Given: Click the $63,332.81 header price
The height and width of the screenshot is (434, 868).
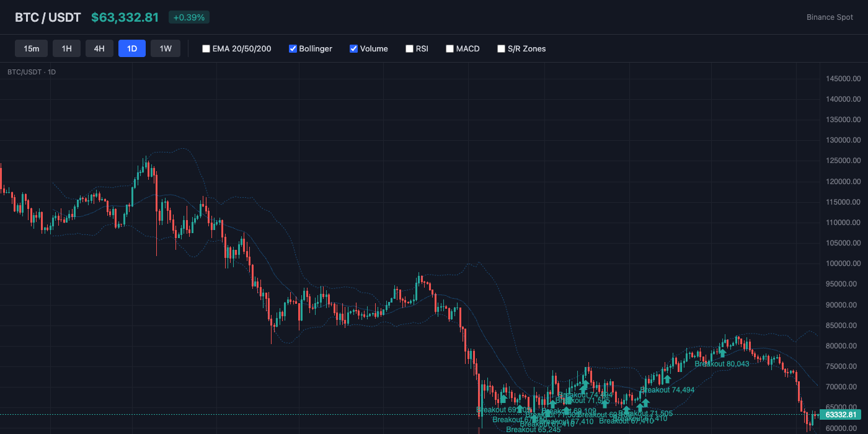Looking at the screenshot, I should click(x=125, y=17).
